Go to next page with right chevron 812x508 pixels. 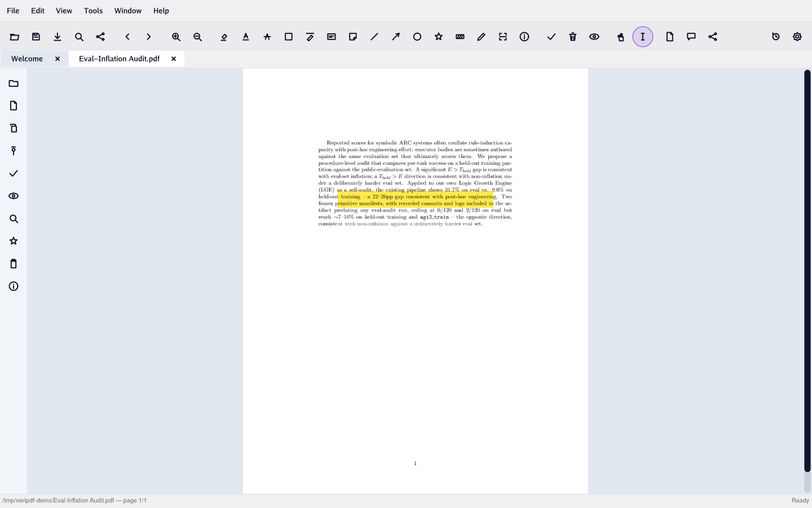pyautogui.click(x=149, y=37)
